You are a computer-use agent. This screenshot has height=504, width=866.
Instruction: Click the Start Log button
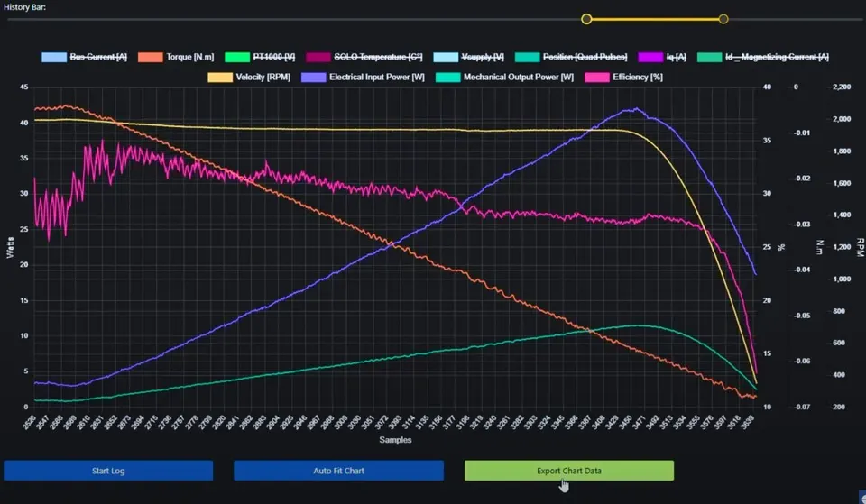[108, 471]
